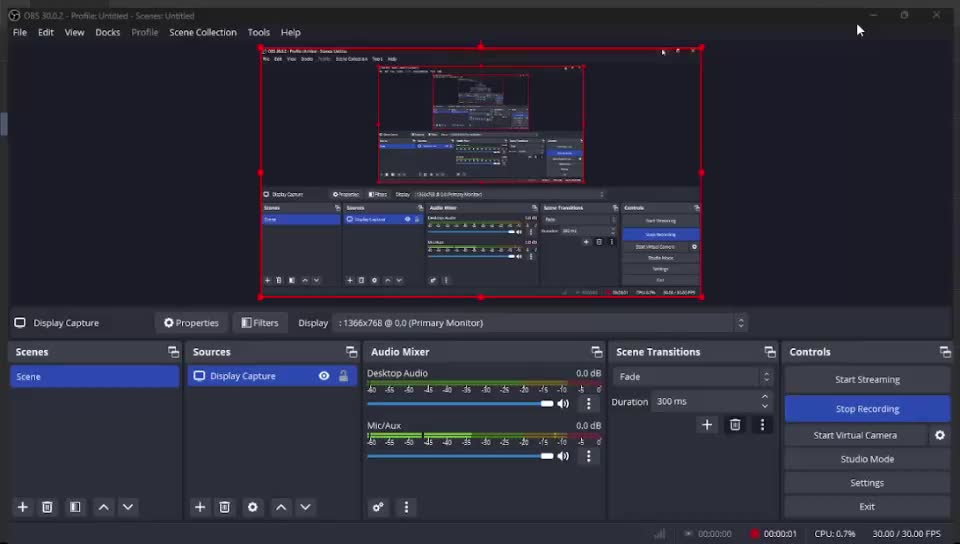Move source up arrow in Sources dock

point(280,507)
